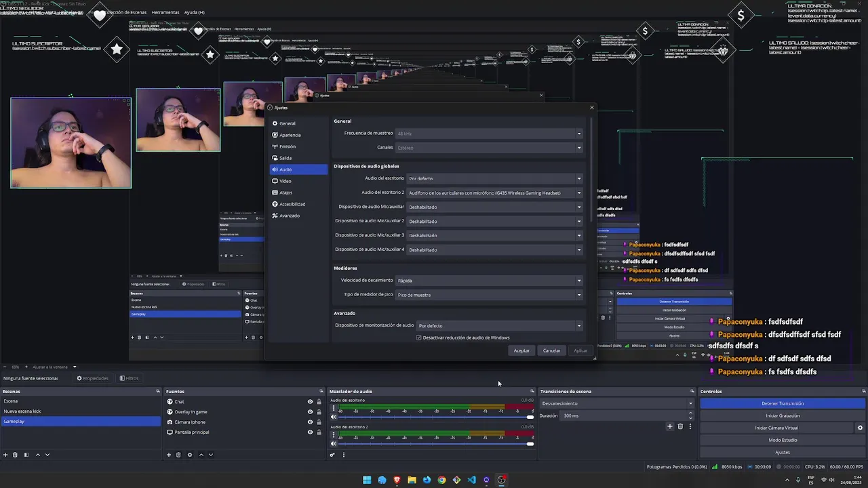Open Windows Start menu on taskbar
868x488 pixels.
(367, 480)
